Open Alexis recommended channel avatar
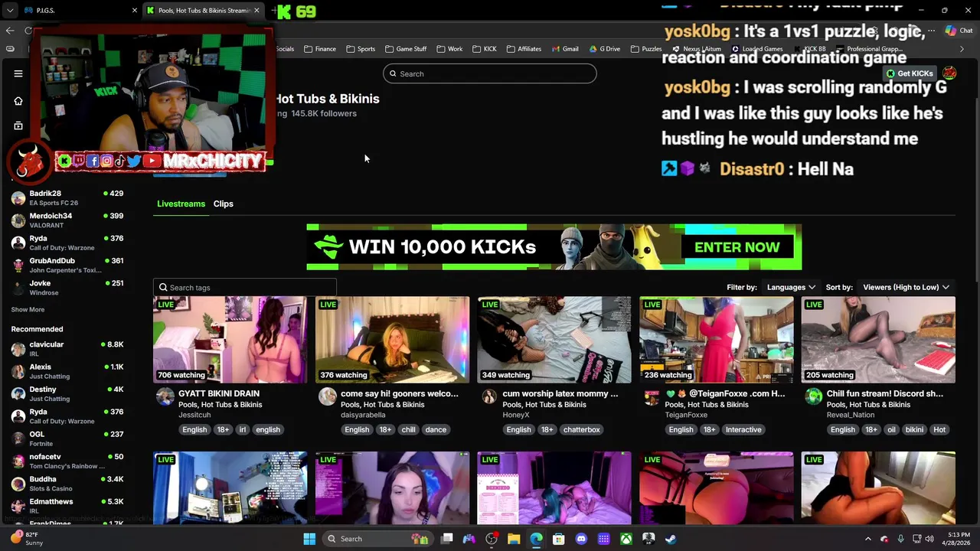 click(18, 371)
